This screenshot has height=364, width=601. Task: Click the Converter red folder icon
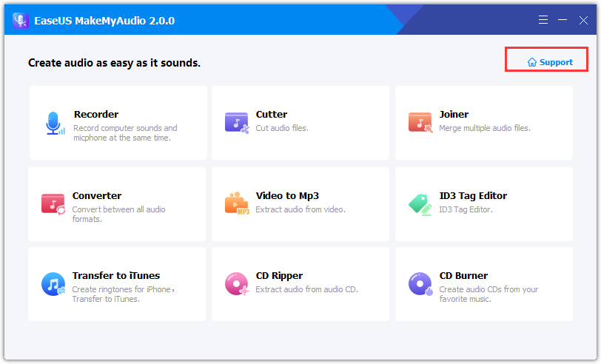[x=53, y=204]
